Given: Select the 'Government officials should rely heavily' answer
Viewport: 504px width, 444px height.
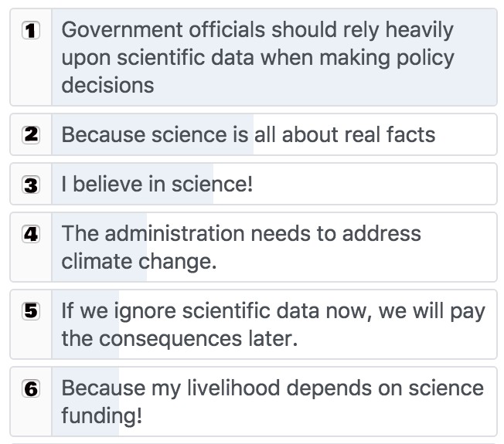Looking at the screenshot, I should 254,57.
